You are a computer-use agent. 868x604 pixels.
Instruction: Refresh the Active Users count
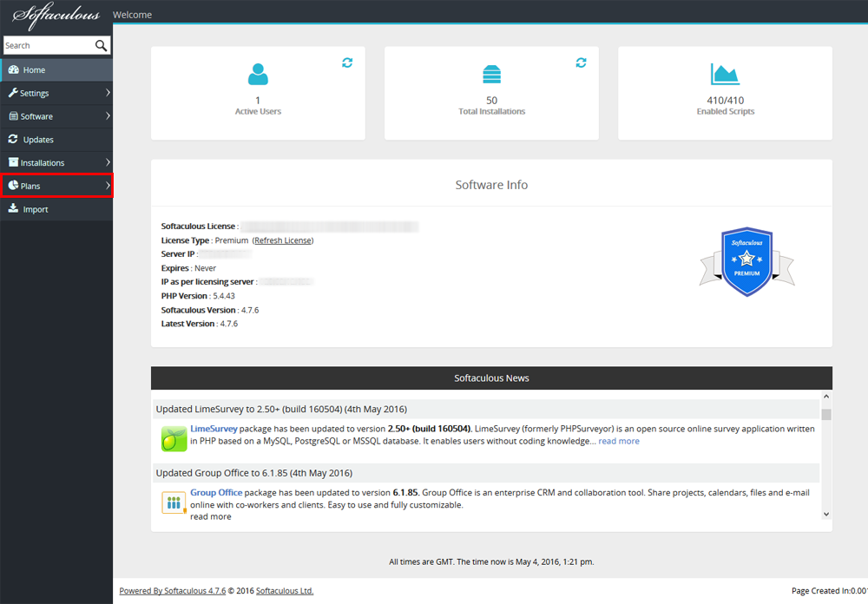point(347,62)
